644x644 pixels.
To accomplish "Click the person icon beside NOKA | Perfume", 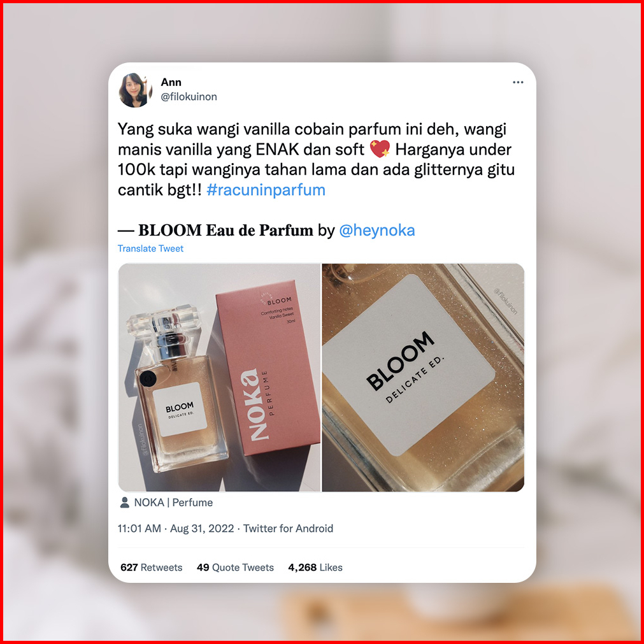I will pos(124,503).
